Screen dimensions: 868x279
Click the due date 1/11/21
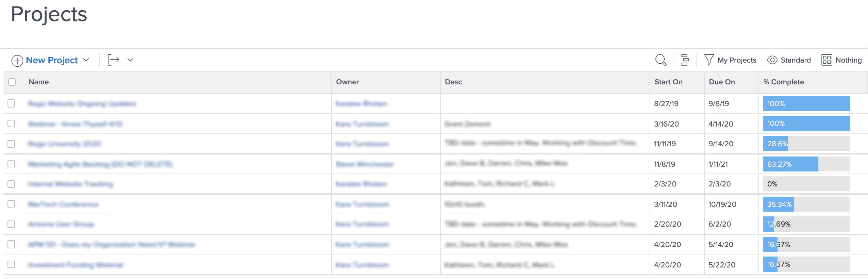pos(718,164)
